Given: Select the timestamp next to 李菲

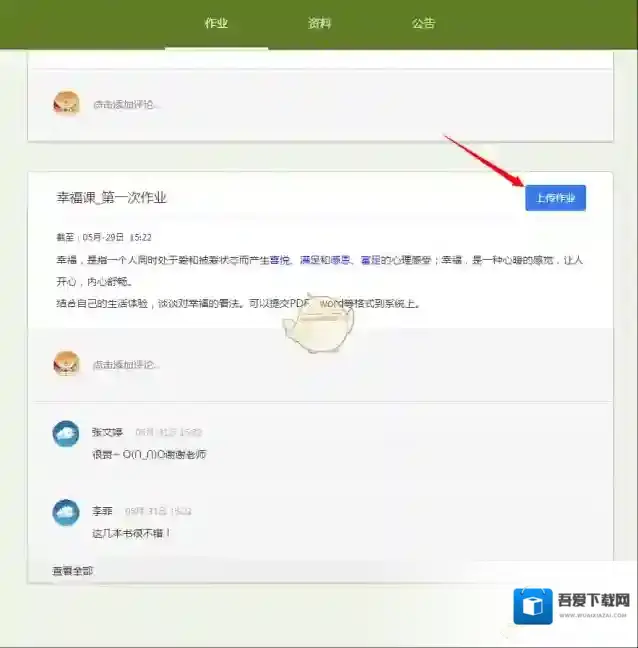Looking at the screenshot, I should [158, 511].
